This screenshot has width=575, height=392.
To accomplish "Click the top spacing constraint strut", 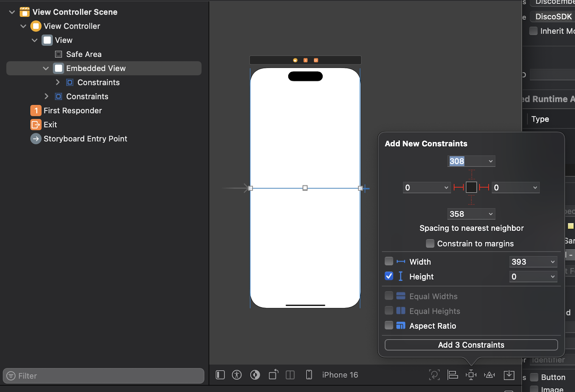I will pyautogui.click(x=471, y=174).
